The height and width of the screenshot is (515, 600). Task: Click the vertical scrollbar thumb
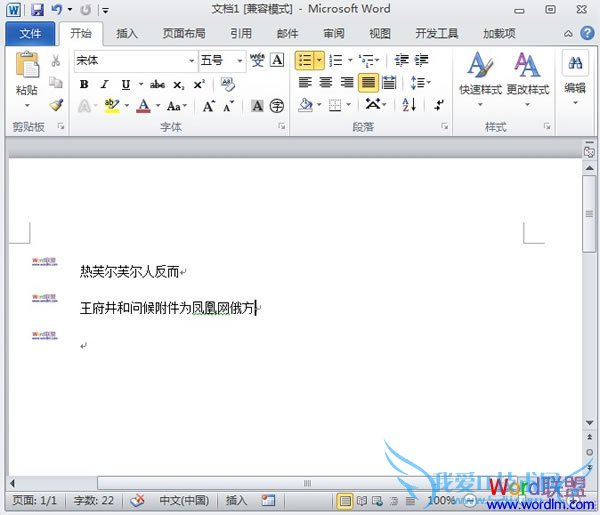(x=589, y=213)
